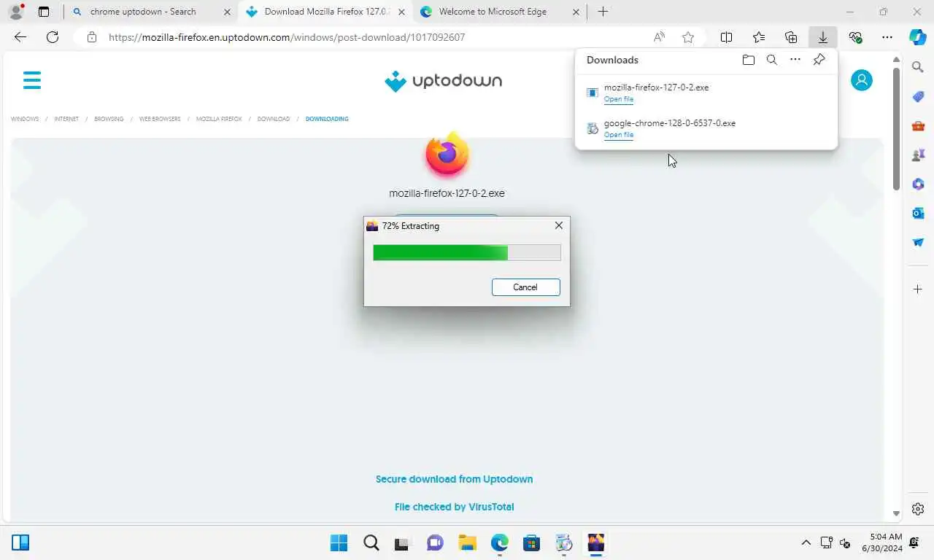Open Edge Settings and more menu
934x560 pixels.
tap(887, 37)
